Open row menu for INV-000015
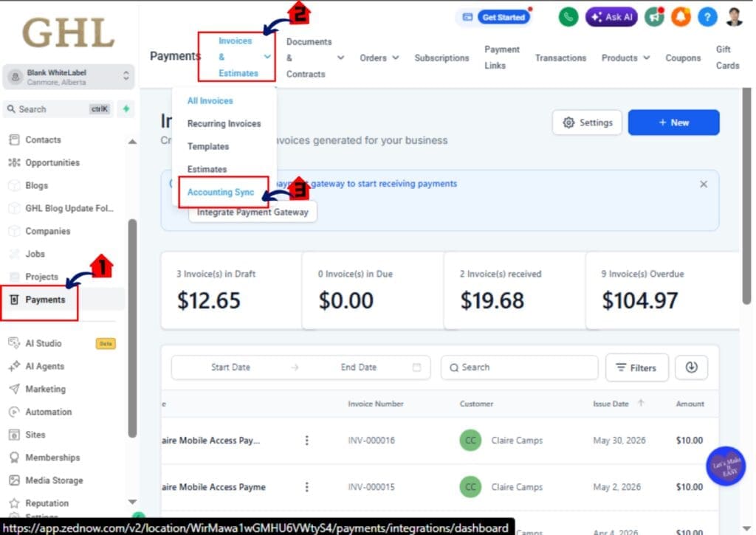 pyautogui.click(x=306, y=487)
